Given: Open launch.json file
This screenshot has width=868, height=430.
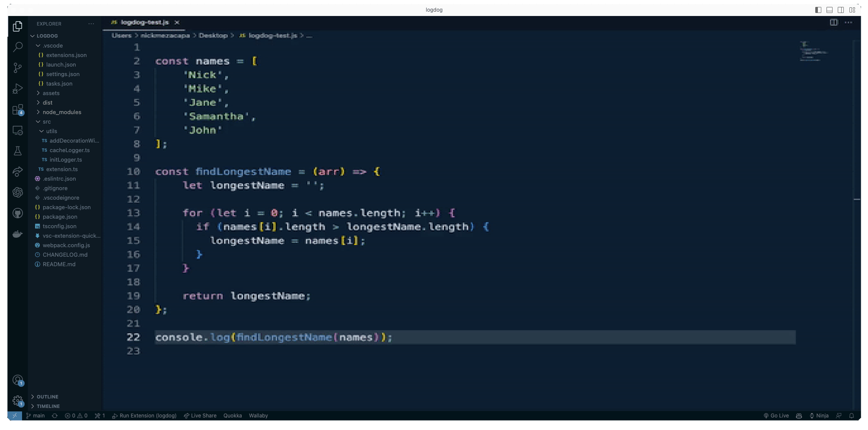Looking at the screenshot, I should coord(61,64).
